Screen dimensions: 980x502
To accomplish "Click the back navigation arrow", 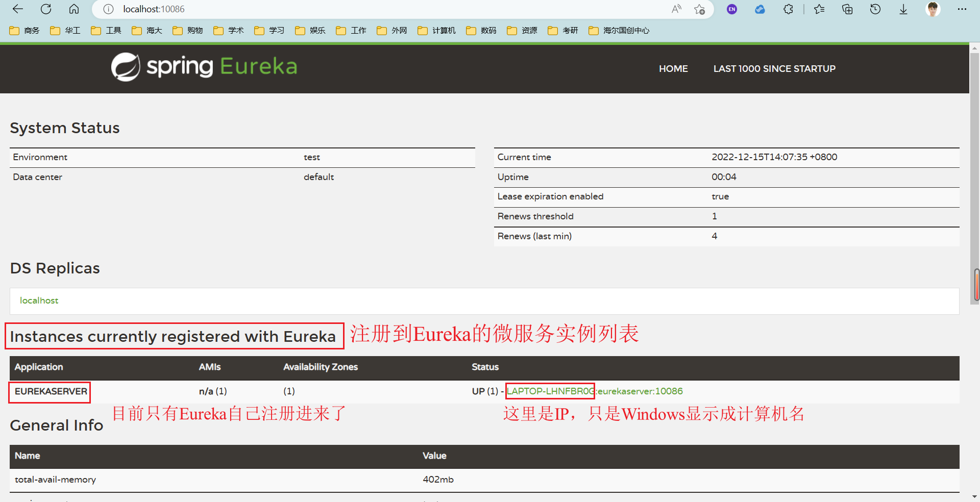I will point(18,9).
